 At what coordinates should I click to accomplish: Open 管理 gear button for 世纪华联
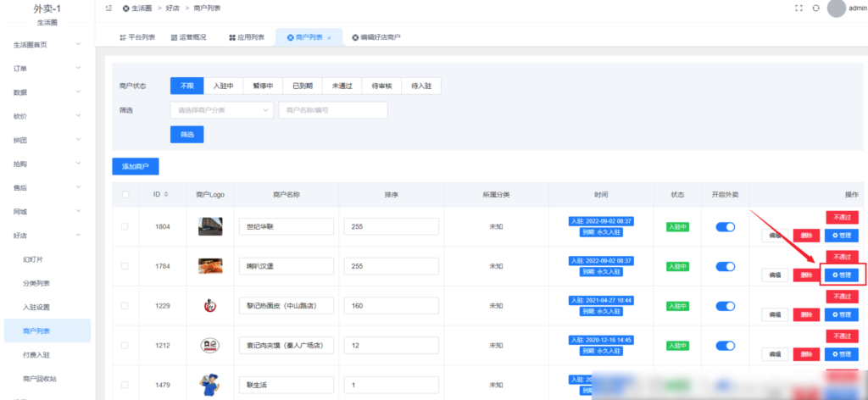[x=842, y=235]
